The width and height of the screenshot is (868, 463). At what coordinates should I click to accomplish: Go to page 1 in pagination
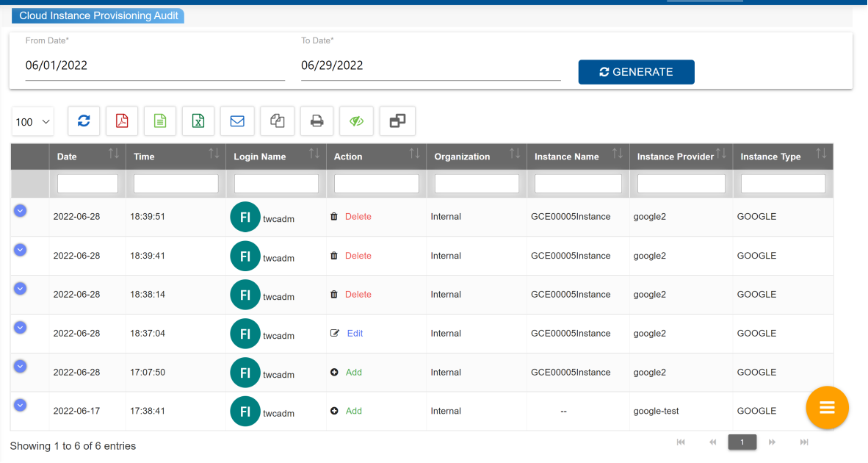[742, 442]
